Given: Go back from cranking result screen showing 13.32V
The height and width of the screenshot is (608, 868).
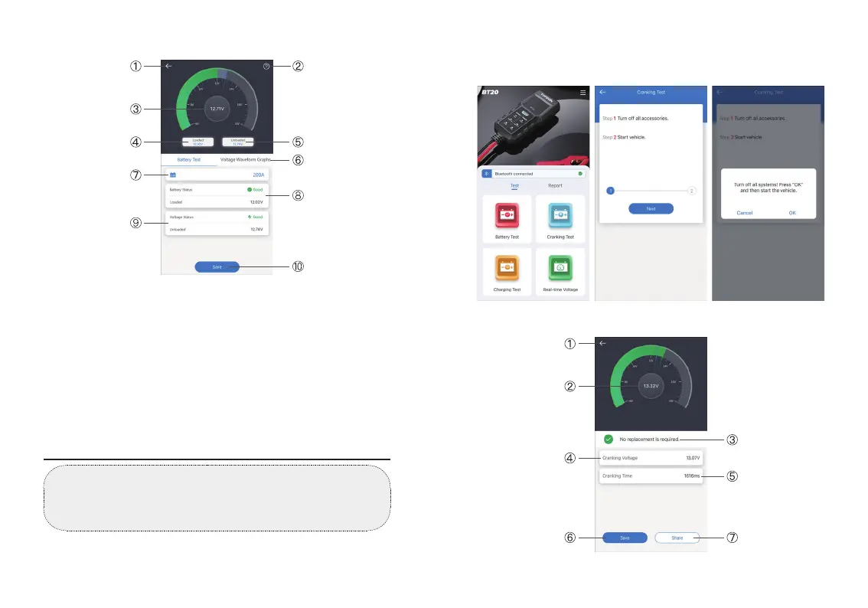Looking at the screenshot, I should point(603,343).
